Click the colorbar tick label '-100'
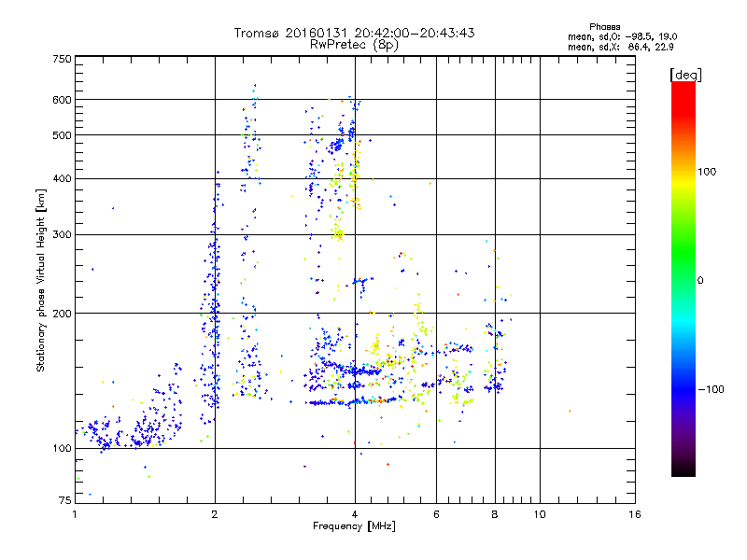The image size is (747, 560). coord(711,389)
